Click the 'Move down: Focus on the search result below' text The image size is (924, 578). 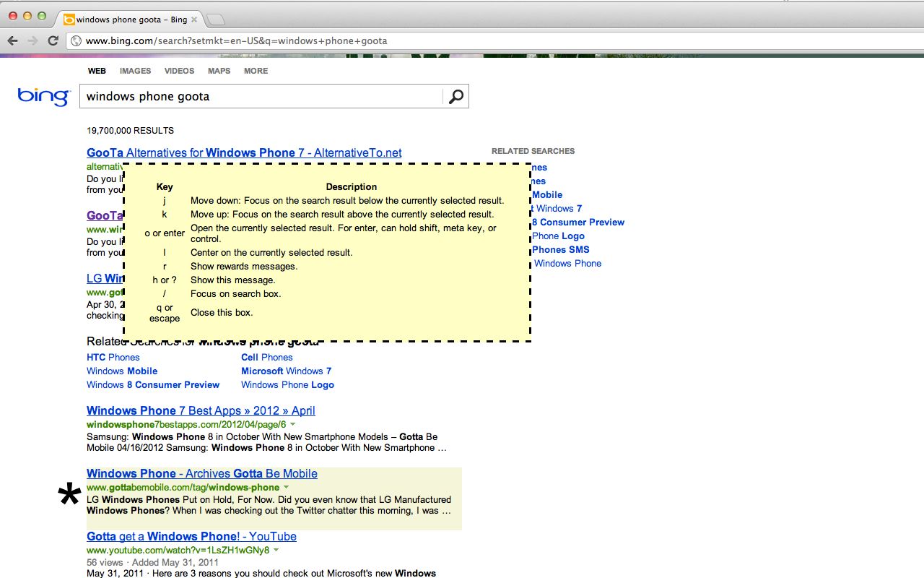tap(347, 201)
